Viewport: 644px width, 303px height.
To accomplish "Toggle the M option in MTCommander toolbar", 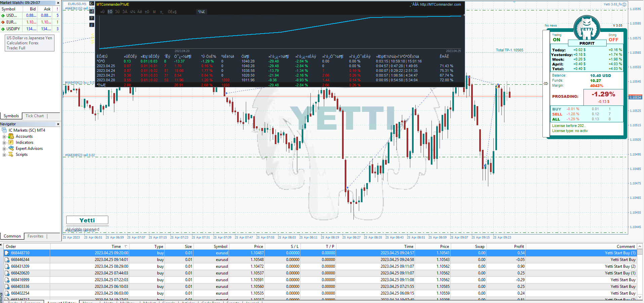I will pyautogui.click(x=154, y=12).
